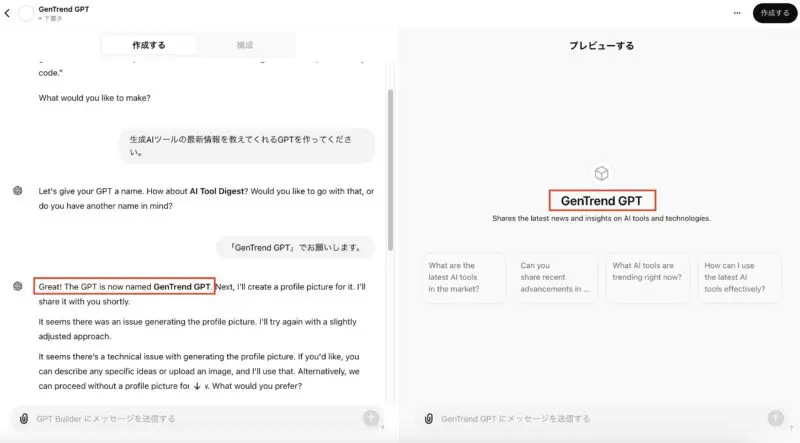Jump to latest message with down arrow

(197, 386)
